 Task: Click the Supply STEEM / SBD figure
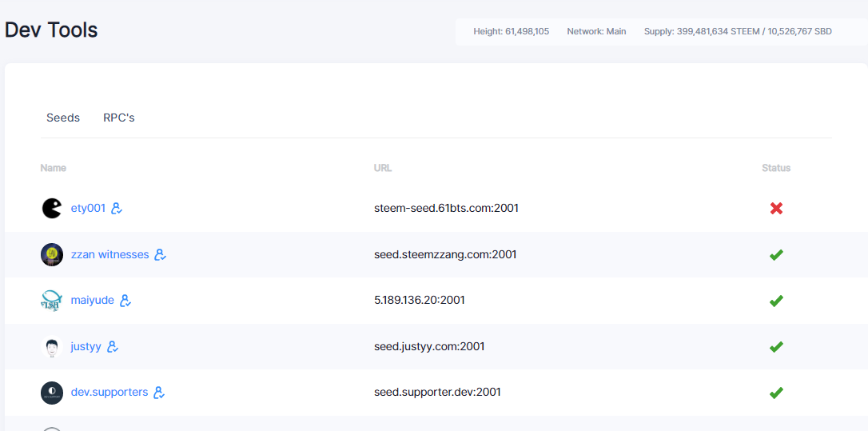coord(738,31)
